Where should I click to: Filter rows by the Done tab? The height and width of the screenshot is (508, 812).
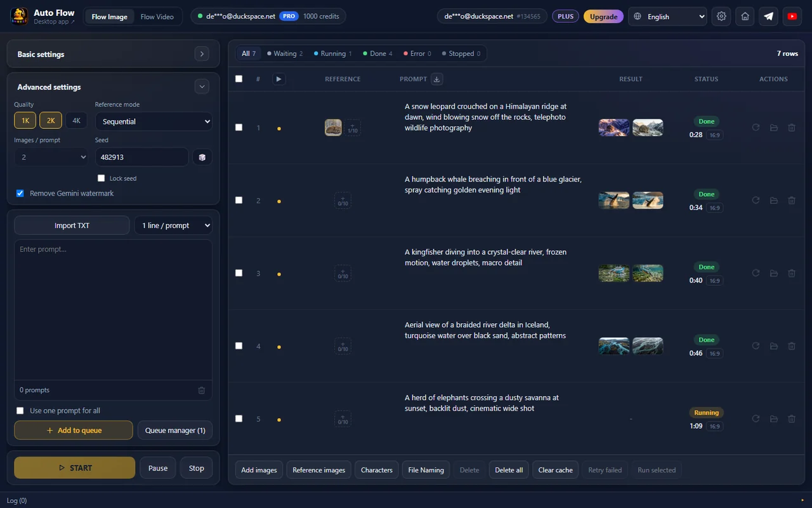(377, 53)
